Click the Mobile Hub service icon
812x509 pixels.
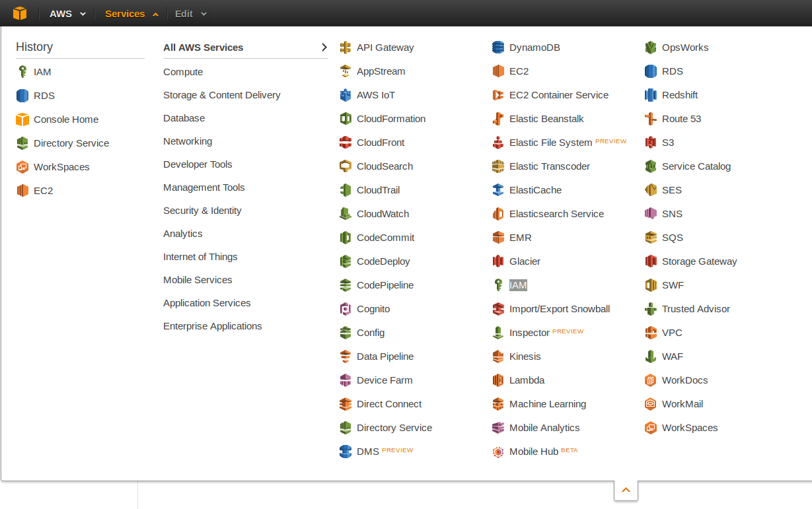[x=498, y=452]
